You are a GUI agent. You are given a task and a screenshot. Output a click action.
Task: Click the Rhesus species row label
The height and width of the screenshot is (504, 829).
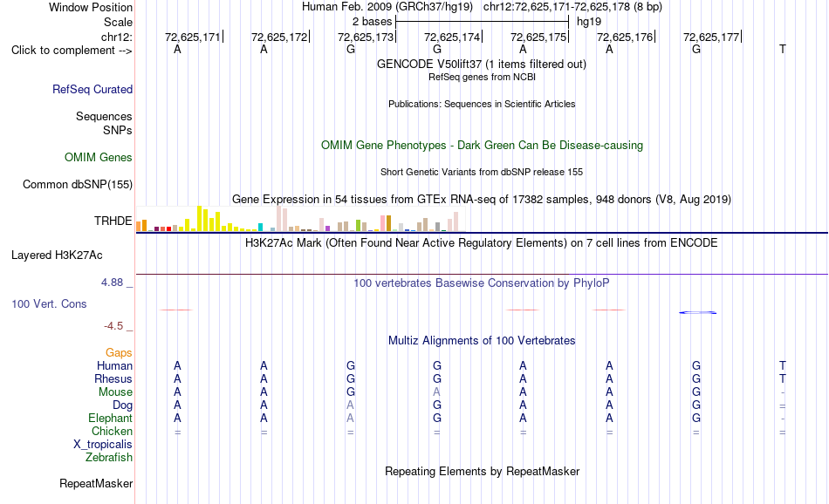(113, 378)
